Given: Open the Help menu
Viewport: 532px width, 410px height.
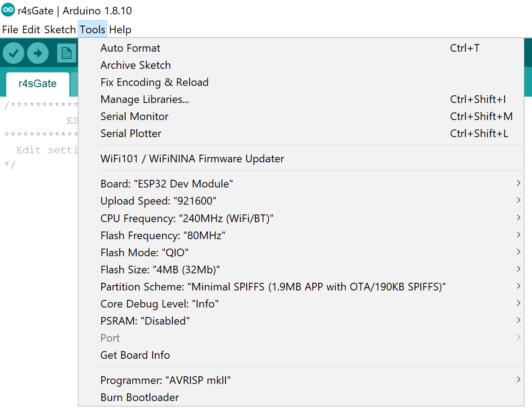Looking at the screenshot, I should 120,30.
